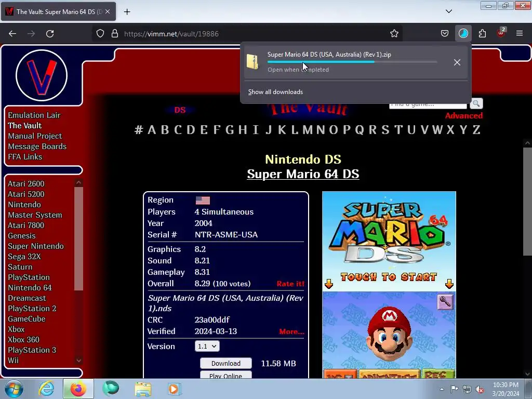The height and width of the screenshot is (399, 532).
Task: Click the Find a game search field
Action: 428,105
